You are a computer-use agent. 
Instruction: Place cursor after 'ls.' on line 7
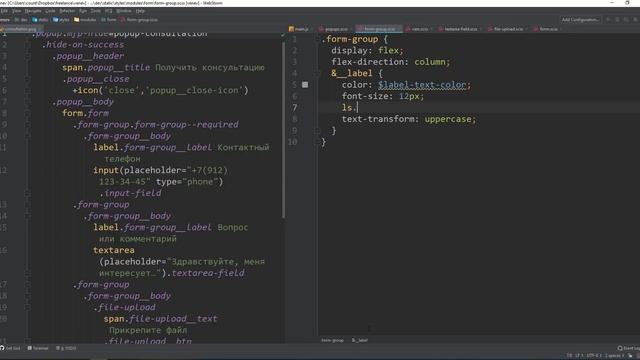point(358,108)
